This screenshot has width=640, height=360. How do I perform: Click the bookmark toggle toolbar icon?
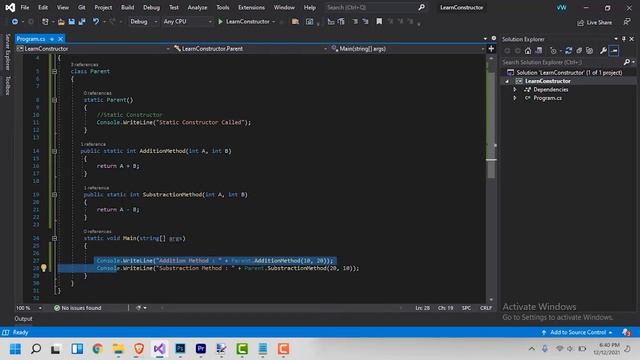(x=379, y=22)
